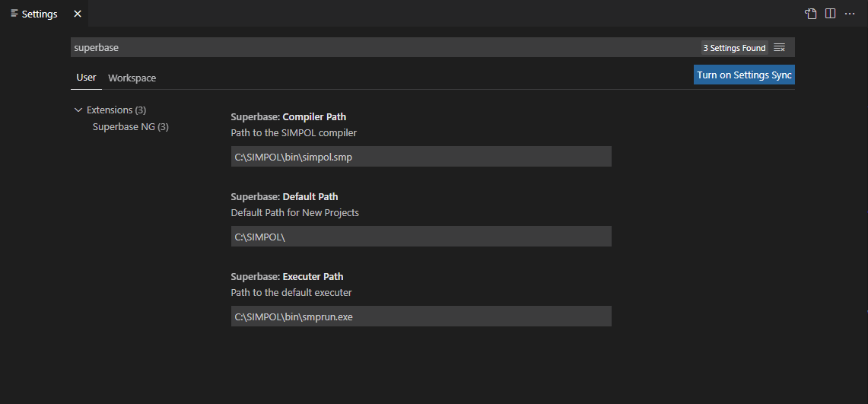
Task: Open Settings JSON file icon
Action: point(811,14)
